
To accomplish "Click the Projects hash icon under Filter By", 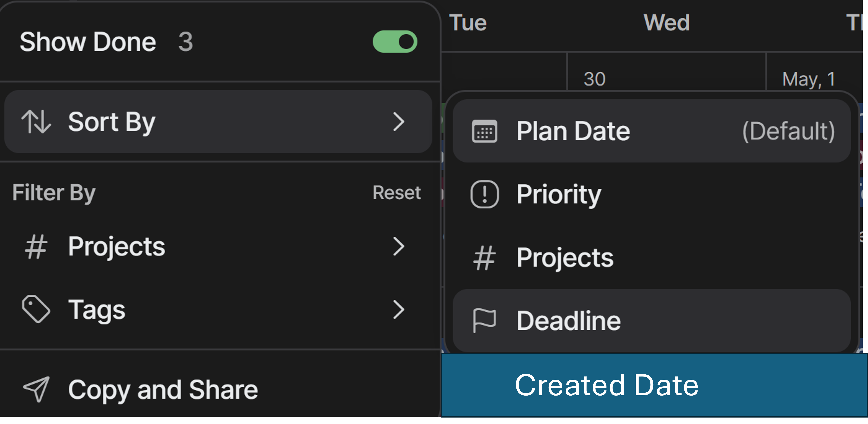I will point(36,247).
